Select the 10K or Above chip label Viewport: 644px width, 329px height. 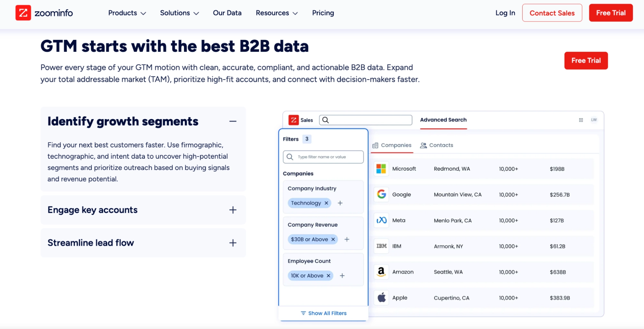pyautogui.click(x=307, y=276)
